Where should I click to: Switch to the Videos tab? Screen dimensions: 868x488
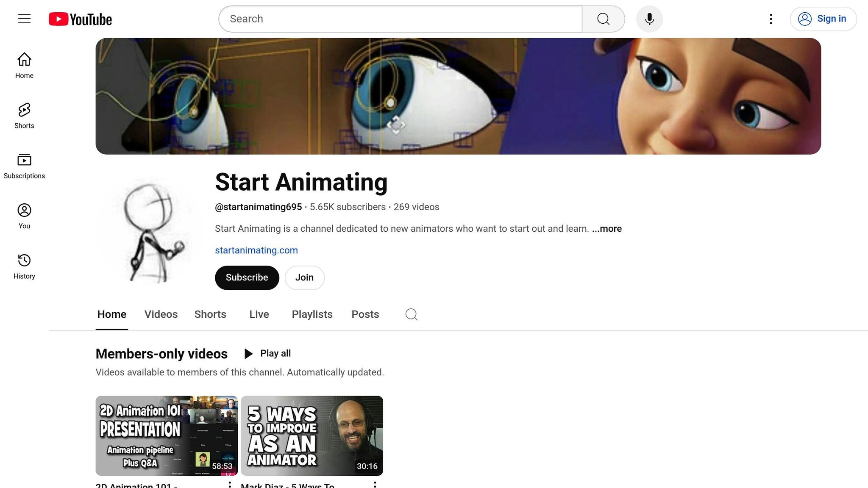click(x=161, y=314)
